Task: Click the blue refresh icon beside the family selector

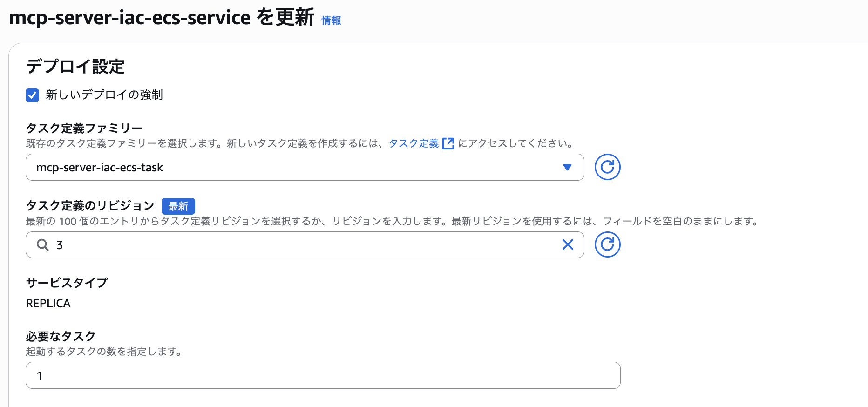Action: (607, 167)
